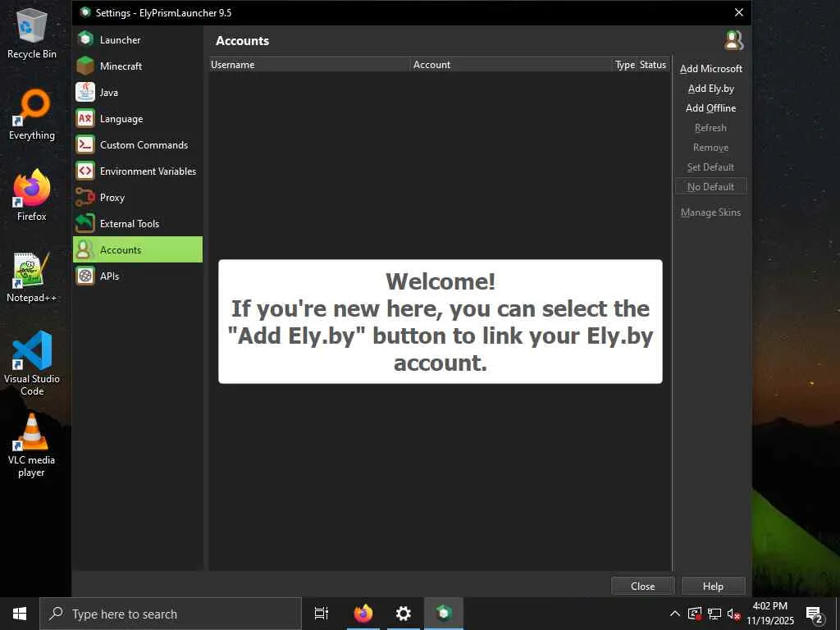Image resolution: width=840 pixels, height=630 pixels.
Task: Click the taskbar search box
Action: point(171,614)
